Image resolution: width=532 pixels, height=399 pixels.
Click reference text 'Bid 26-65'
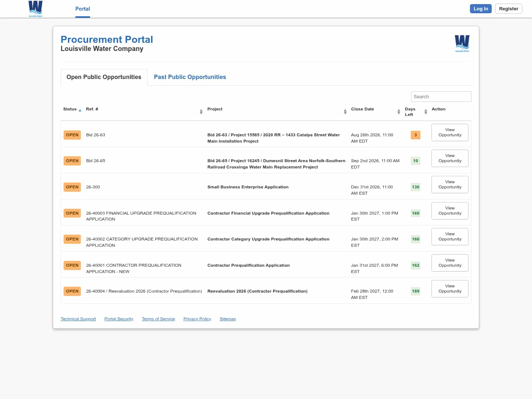tap(96, 161)
